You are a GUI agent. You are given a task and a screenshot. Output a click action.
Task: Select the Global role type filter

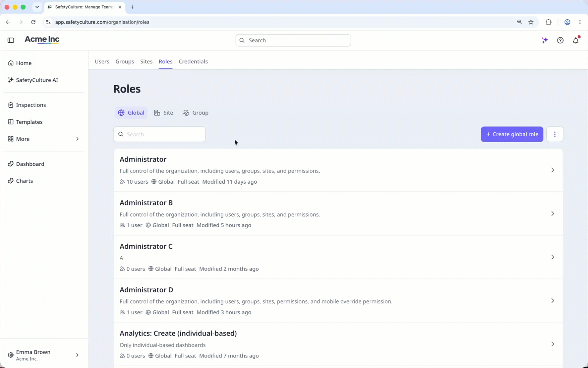pyautogui.click(x=131, y=113)
